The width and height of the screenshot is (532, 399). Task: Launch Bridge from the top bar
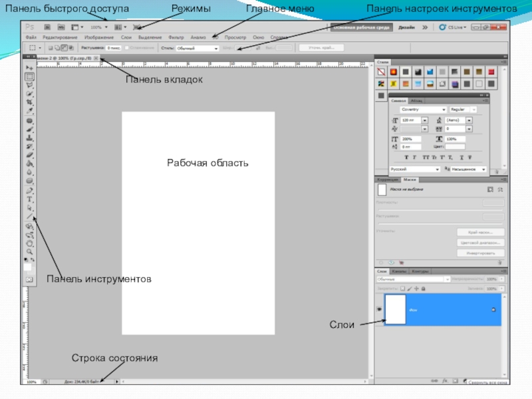pos(47,27)
